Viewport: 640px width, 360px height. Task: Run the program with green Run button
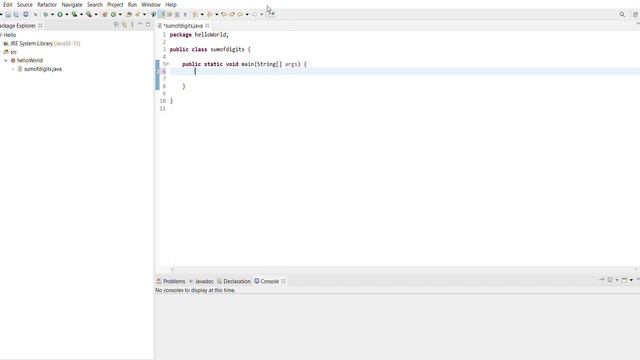tap(60, 14)
